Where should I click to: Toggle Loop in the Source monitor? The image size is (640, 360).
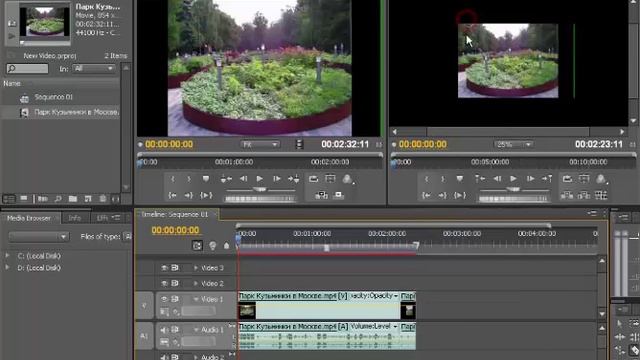[x=313, y=179]
